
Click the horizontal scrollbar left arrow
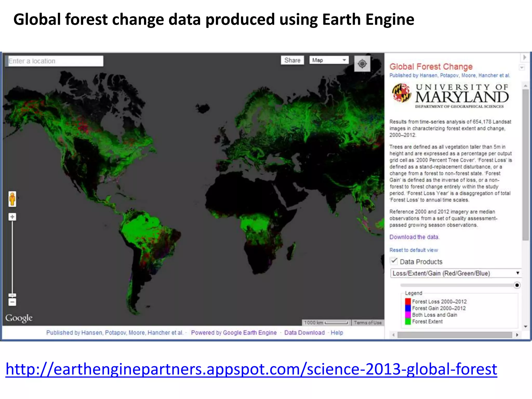pos(394,335)
